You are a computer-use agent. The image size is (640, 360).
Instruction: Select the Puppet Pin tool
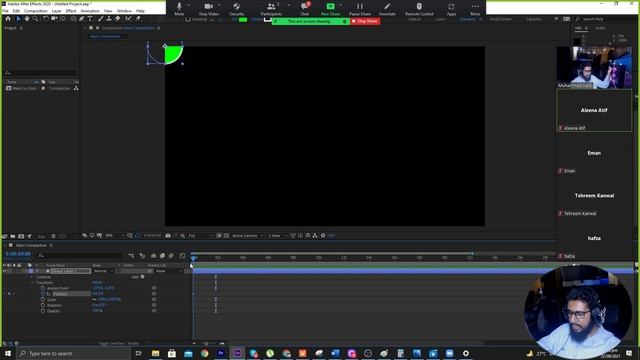point(138,19)
